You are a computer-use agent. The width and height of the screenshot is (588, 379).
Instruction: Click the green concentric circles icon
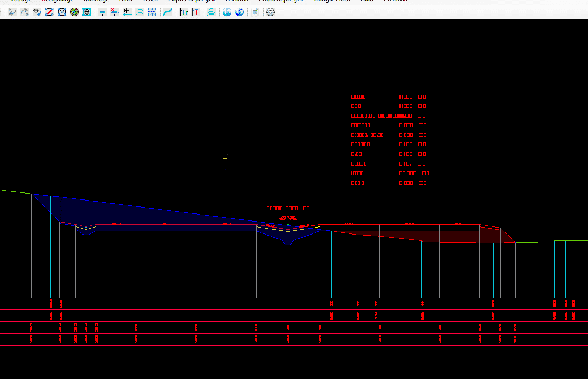click(74, 12)
